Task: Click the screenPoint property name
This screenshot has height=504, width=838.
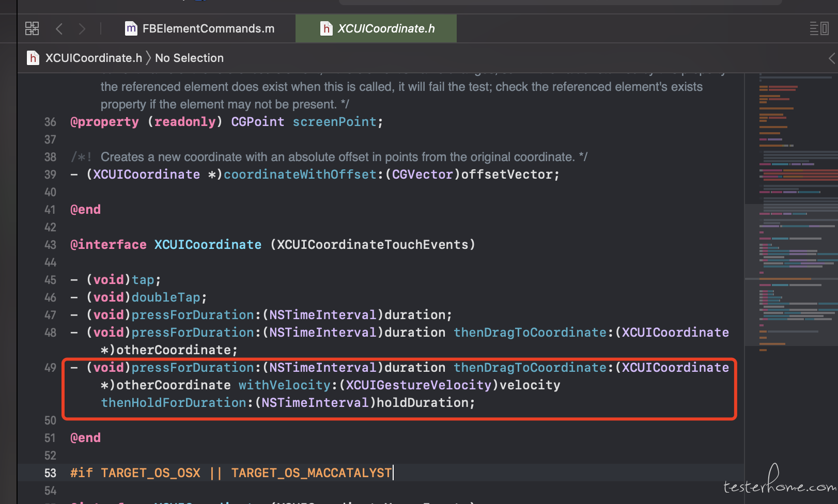Action: (x=335, y=122)
